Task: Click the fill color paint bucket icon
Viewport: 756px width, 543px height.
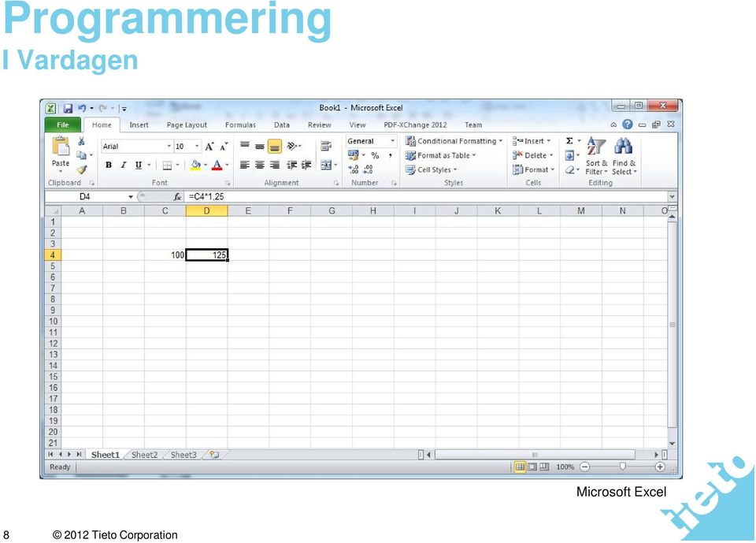Action: point(195,165)
